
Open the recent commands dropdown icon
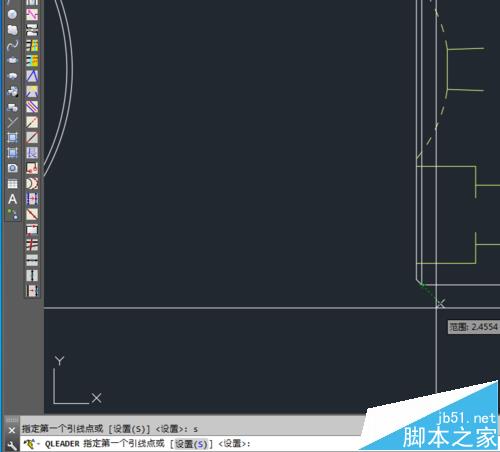tap(32, 444)
